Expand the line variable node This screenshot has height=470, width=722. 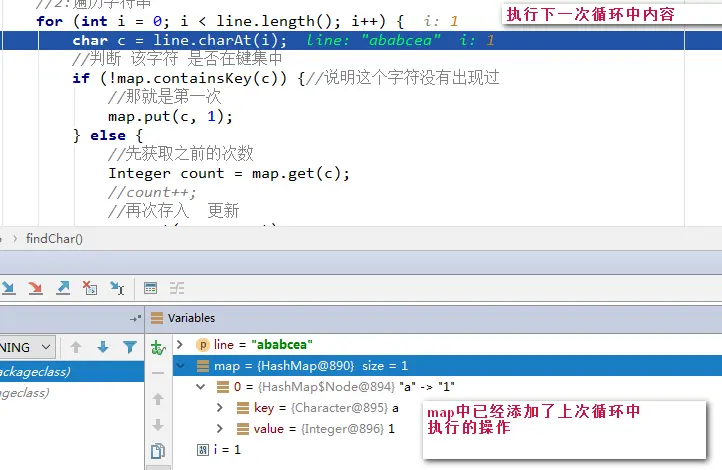[180, 344]
